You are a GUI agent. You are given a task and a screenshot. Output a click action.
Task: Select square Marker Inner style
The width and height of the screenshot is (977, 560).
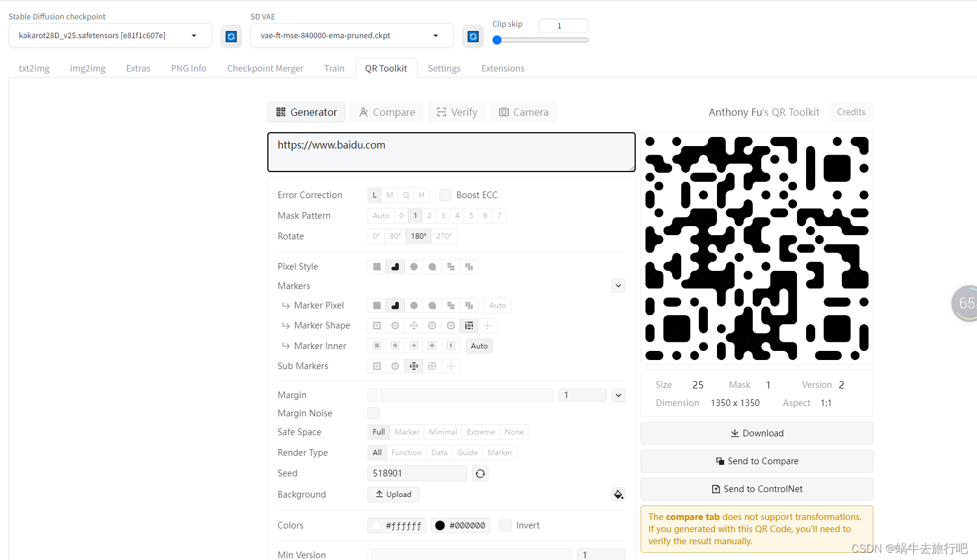tap(377, 345)
